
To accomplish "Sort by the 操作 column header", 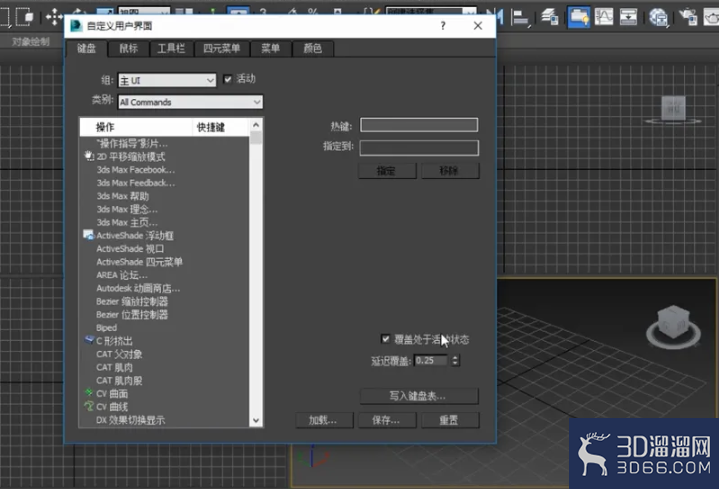I will click(137, 127).
